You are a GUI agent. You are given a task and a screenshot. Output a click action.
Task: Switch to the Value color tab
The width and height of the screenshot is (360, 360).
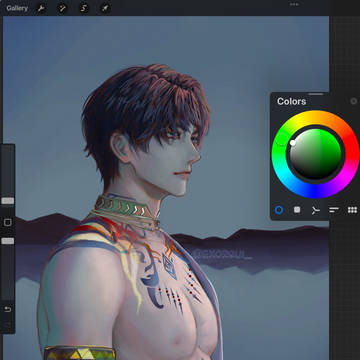[x=334, y=210]
